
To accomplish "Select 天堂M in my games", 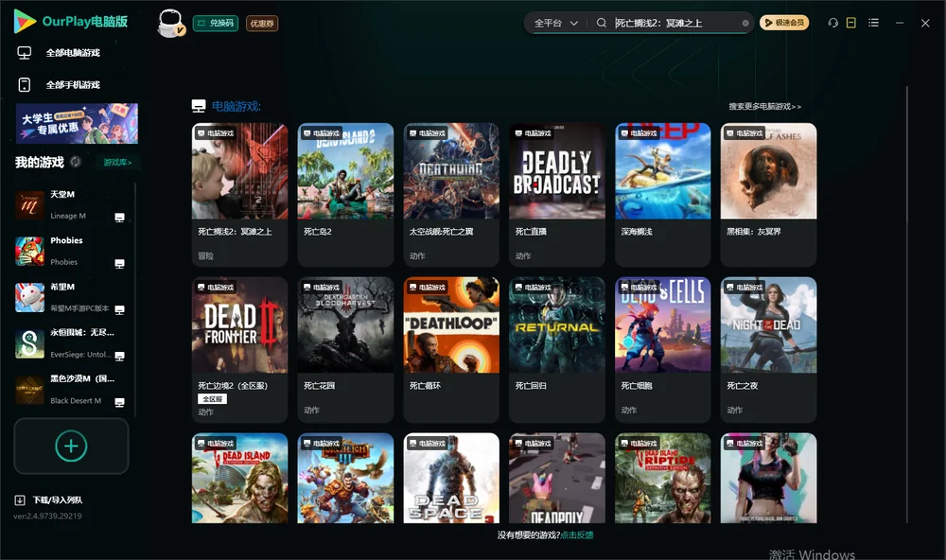I will 71,205.
